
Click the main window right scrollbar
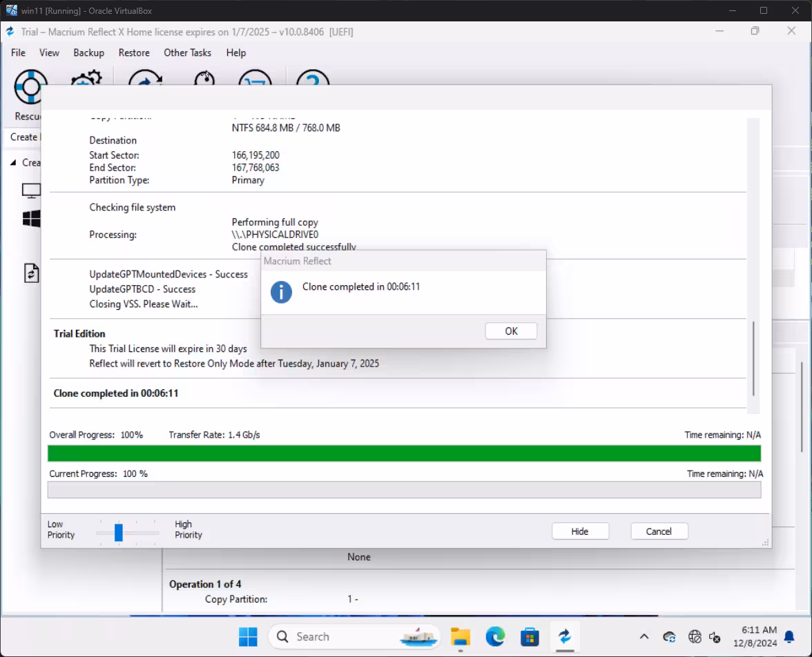pyautogui.click(x=802, y=406)
